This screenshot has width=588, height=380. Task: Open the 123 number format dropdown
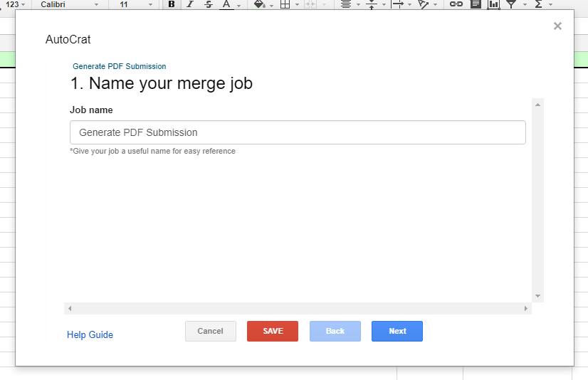[x=16, y=4]
